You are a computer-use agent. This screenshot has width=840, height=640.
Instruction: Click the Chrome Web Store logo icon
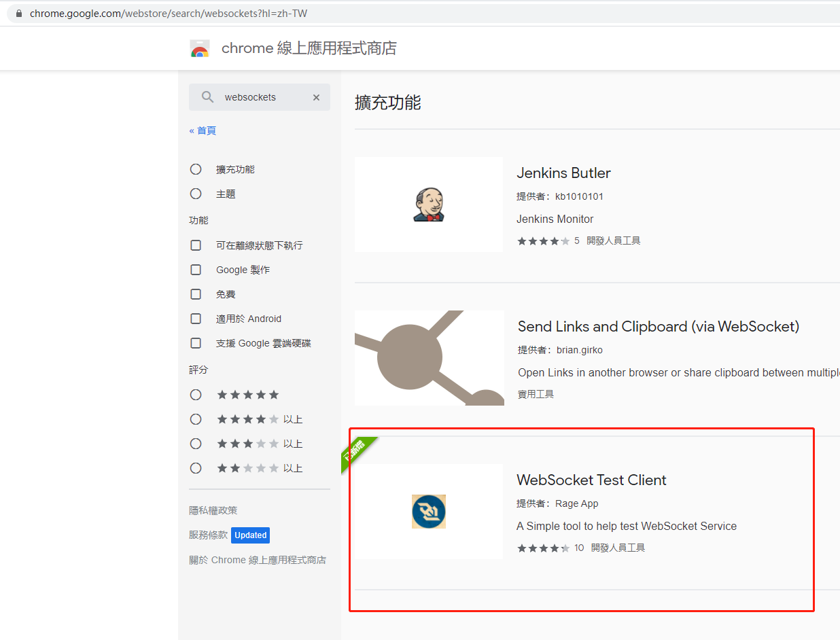200,49
